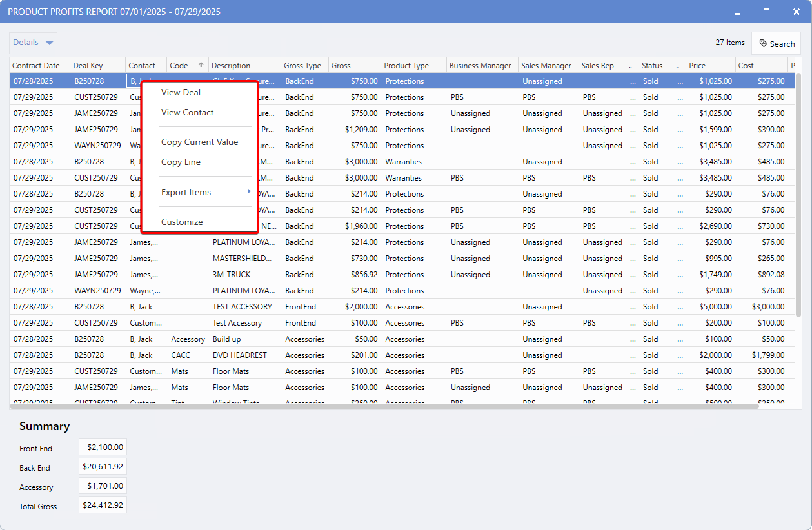Image resolution: width=812 pixels, height=530 pixels.
Task: Select the DVD HEADREST row description
Action: coord(239,355)
